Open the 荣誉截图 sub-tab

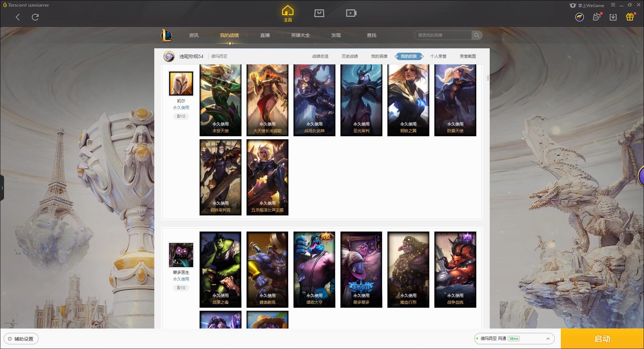coord(468,56)
